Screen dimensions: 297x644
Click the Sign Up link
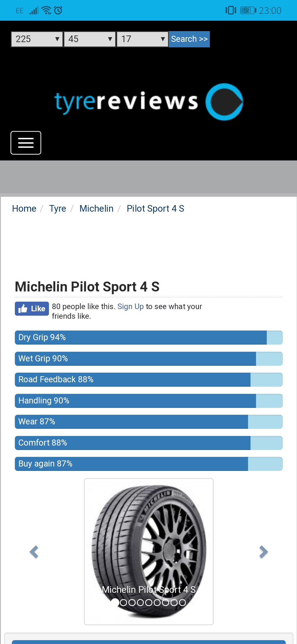(x=131, y=307)
